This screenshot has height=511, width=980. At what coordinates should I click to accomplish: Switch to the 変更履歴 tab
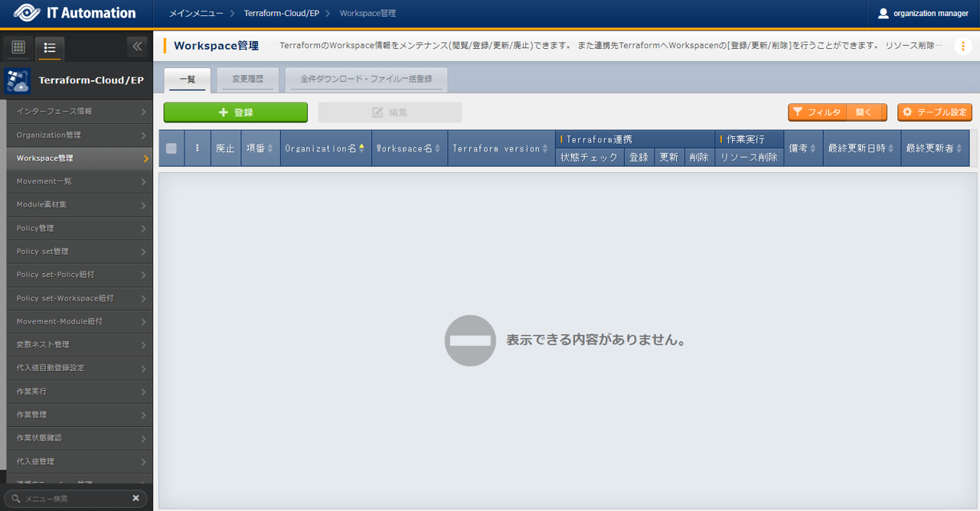[247, 79]
